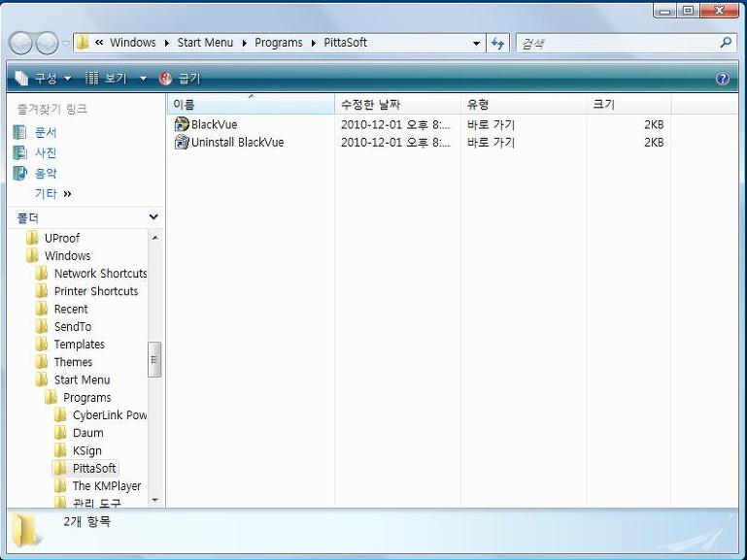Image resolution: width=747 pixels, height=560 pixels.
Task: Select SendTo folder in tree
Action: (x=73, y=327)
